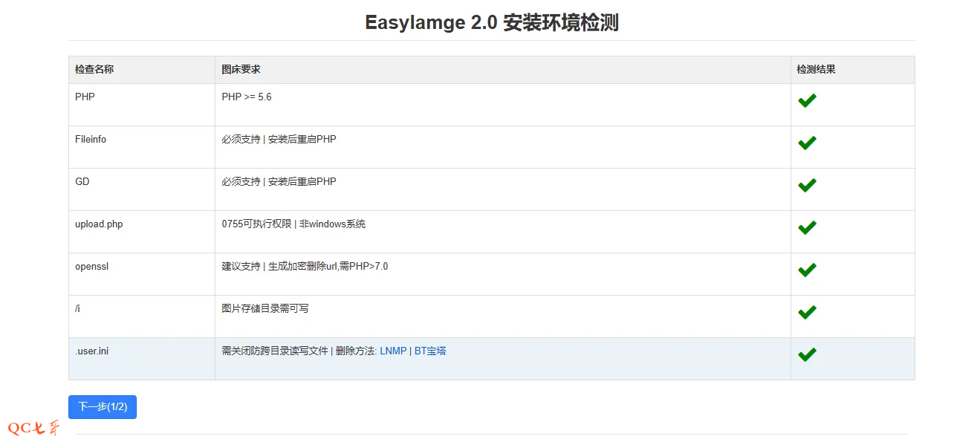Screen dimensions: 980x445
Task: Select the "PHP >= 5.6" requirement text
Action: coord(247,97)
